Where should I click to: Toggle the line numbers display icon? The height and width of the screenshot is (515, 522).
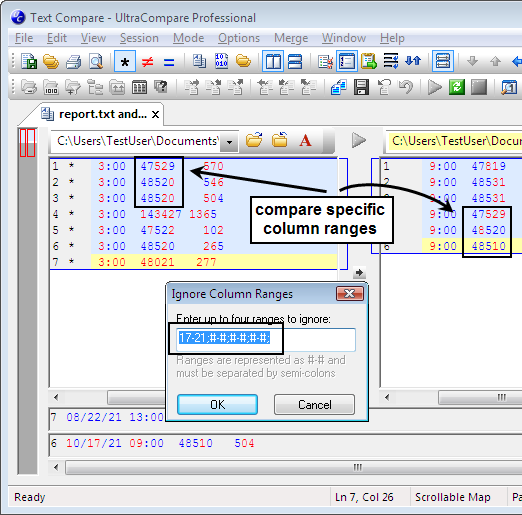pos(347,61)
